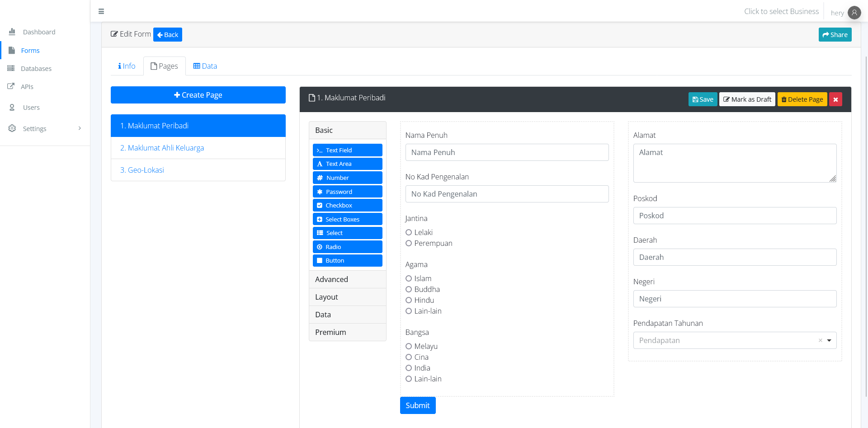Viewport: 868px width, 428px height.
Task: Click the Nama Penuh input field
Action: click(x=507, y=152)
